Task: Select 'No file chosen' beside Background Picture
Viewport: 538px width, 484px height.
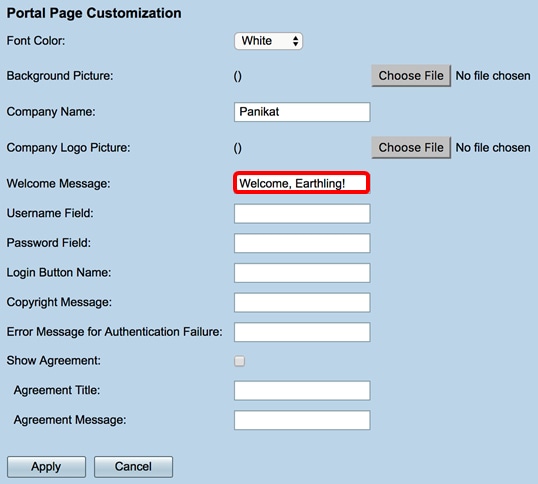Action: click(493, 76)
